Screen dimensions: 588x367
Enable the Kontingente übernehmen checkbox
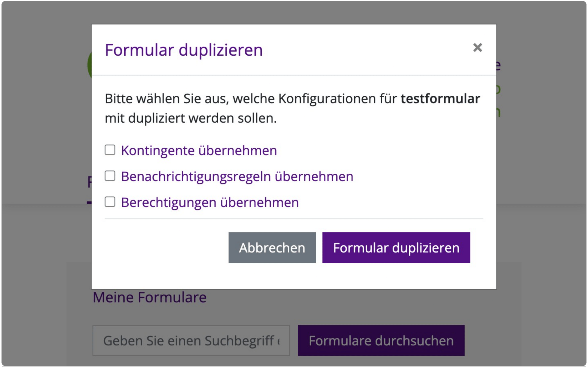coord(110,150)
